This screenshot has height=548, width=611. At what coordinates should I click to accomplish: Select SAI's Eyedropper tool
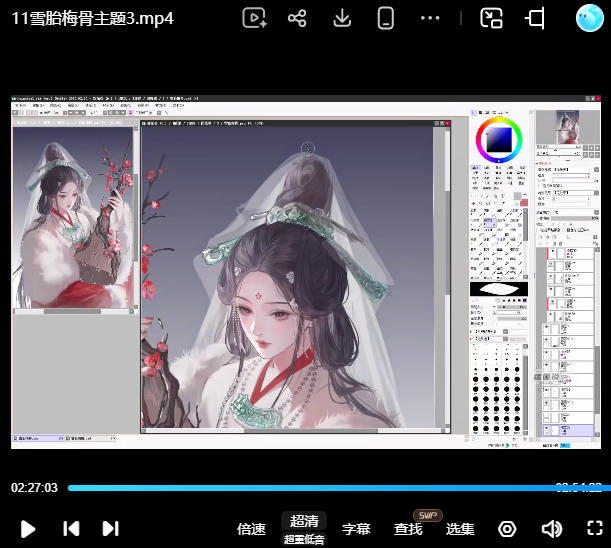pos(503,203)
